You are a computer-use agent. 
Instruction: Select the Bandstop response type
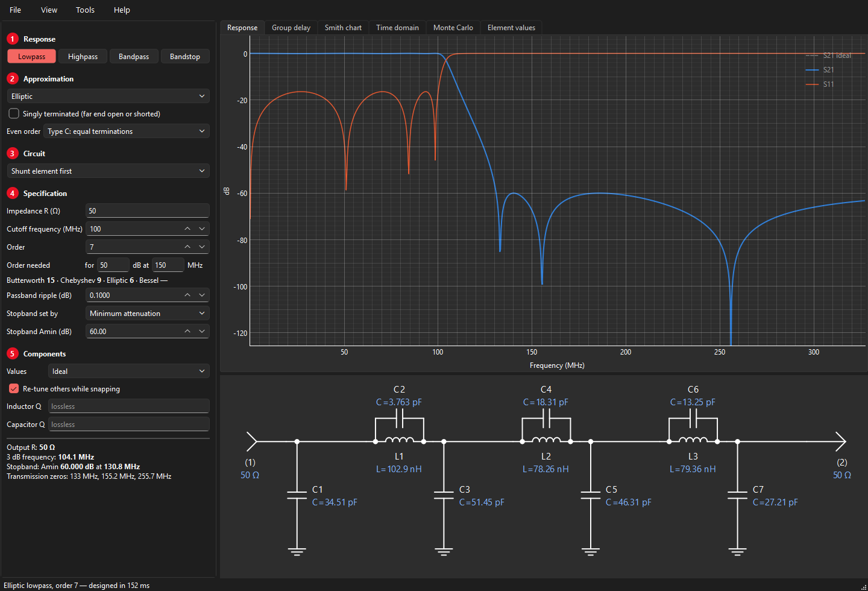point(185,56)
